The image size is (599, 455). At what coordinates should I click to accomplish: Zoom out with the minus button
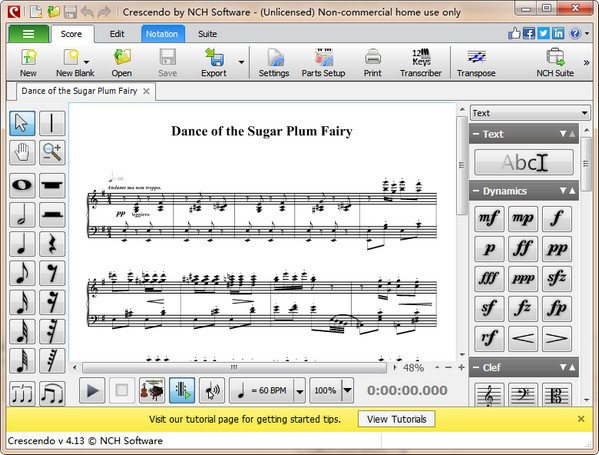pos(448,368)
